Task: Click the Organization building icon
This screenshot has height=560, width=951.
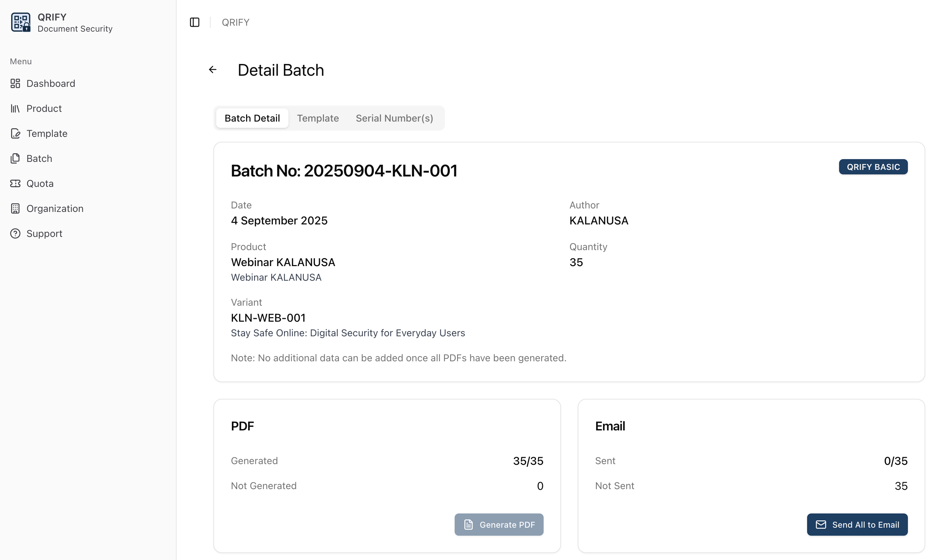Action: coord(15,209)
